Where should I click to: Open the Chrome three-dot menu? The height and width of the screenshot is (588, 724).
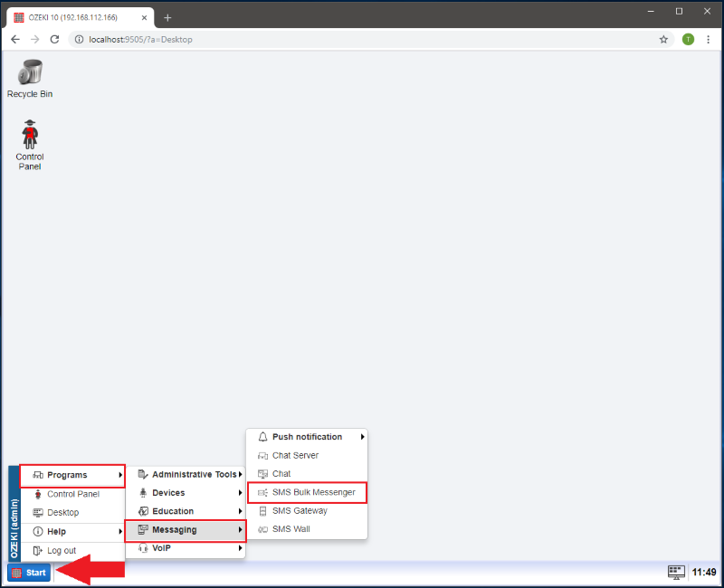[x=708, y=40]
